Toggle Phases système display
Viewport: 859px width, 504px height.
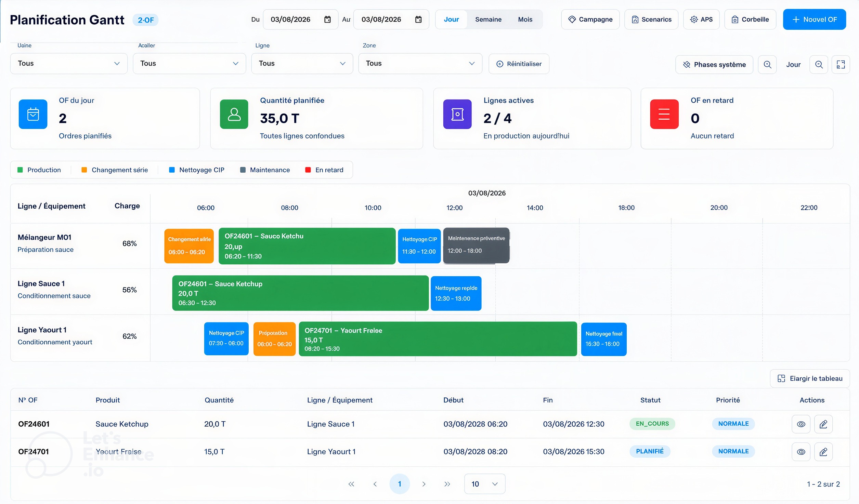click(714, 65)
